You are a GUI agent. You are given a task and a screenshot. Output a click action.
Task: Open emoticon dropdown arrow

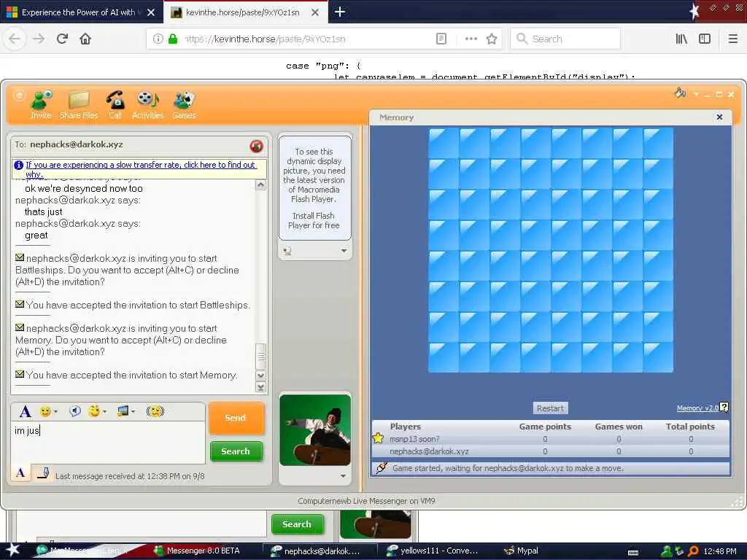(55, 411)
